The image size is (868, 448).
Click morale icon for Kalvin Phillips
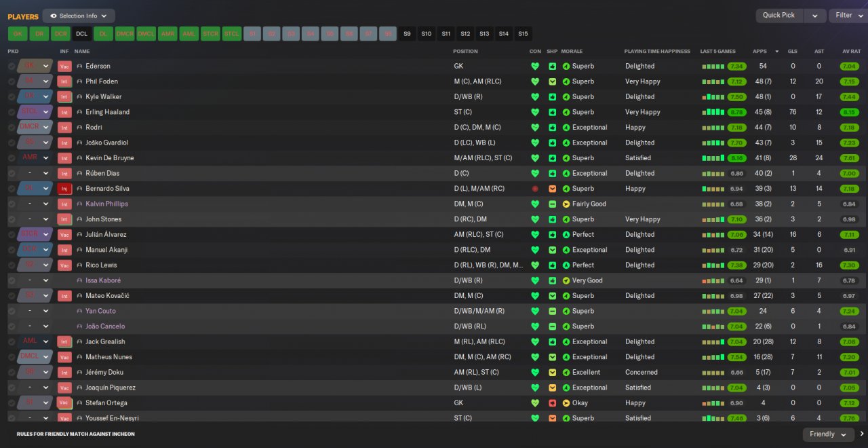566,204
